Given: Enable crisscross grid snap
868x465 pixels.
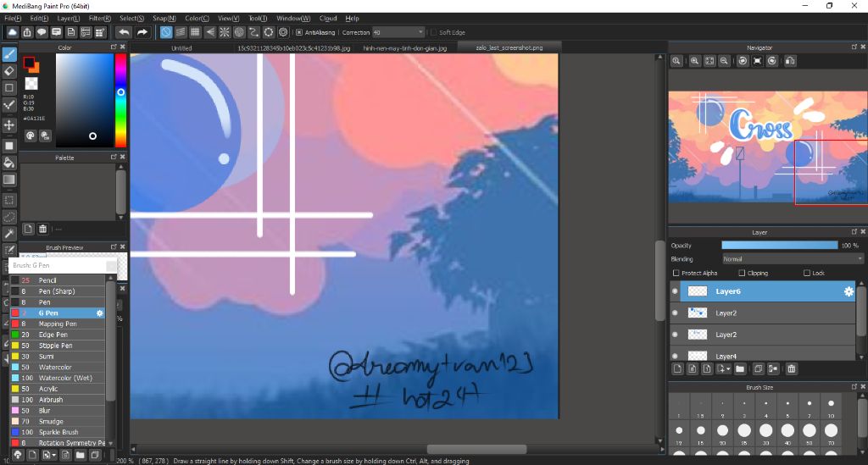Looking at the screenshot, I should (195, 32).
